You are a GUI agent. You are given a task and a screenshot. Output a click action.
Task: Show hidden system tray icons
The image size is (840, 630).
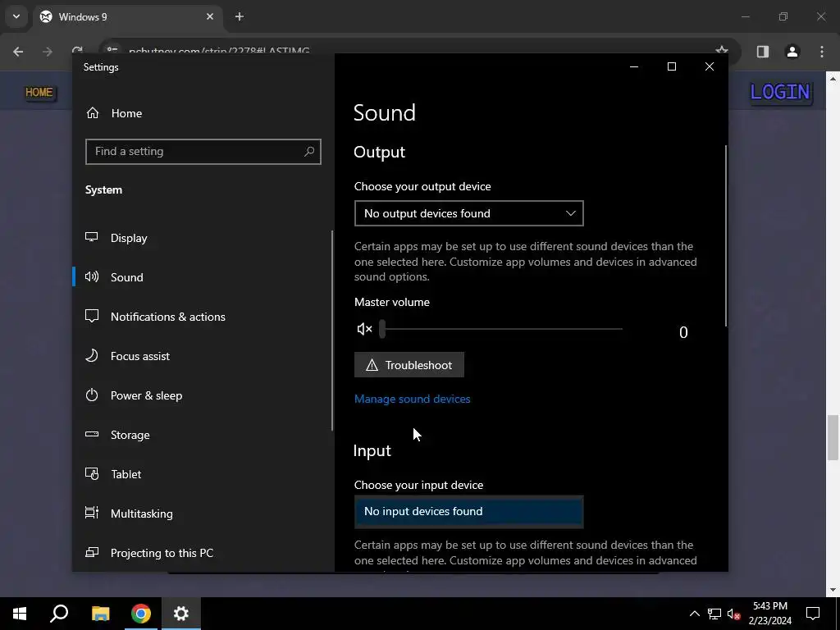tap(694, 614)
